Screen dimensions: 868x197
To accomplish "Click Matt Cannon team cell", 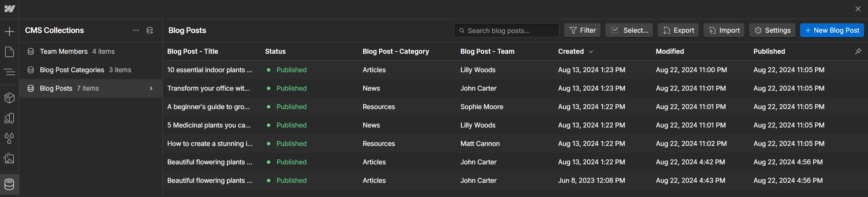I will click(480, 144).
